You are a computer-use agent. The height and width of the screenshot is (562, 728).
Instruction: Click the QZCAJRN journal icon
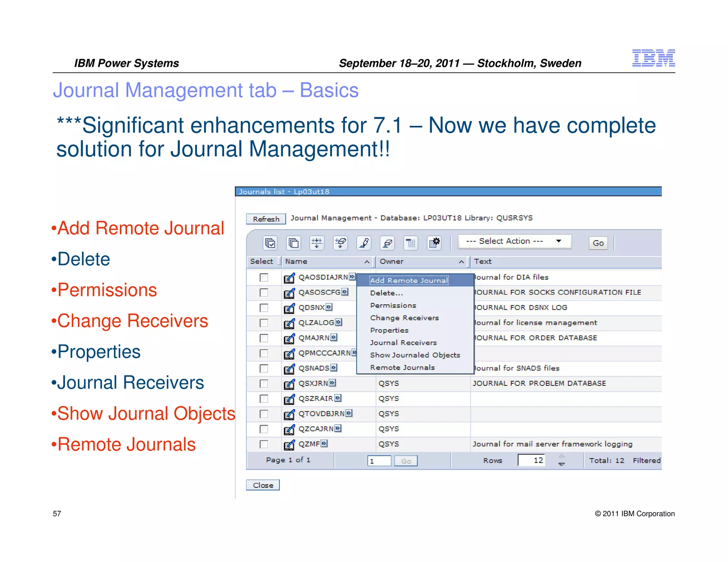point(289,429)
